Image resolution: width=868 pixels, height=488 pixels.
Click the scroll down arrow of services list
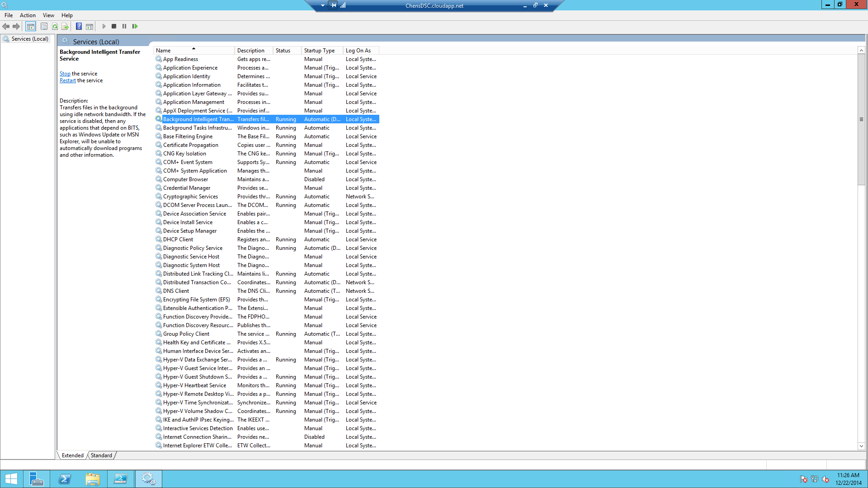tap(861, 446)
